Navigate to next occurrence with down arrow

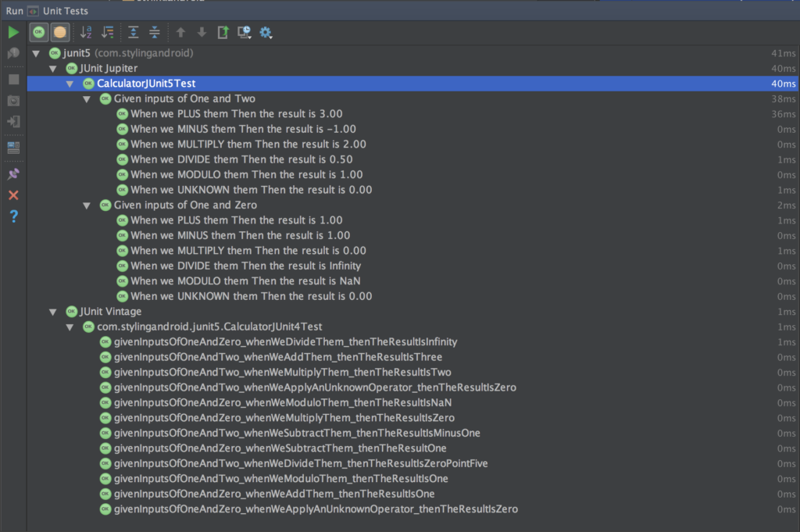202,32
